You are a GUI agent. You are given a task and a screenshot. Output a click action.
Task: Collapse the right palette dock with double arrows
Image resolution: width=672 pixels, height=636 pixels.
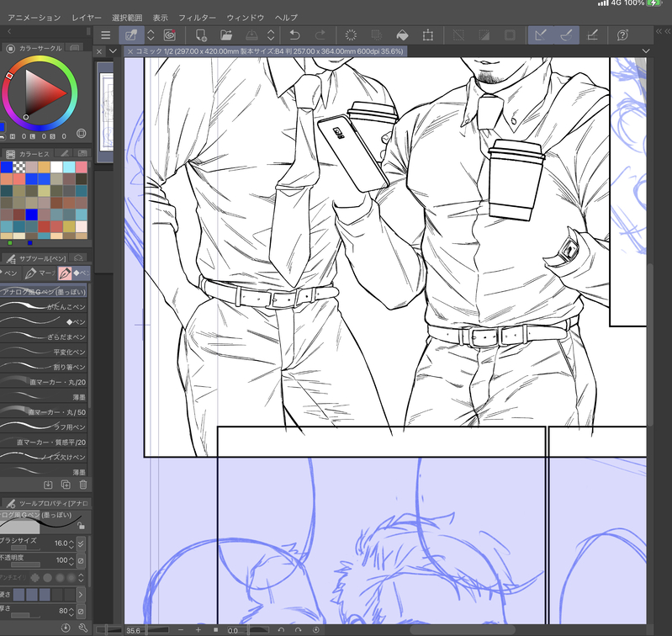[x=663, y=31]
